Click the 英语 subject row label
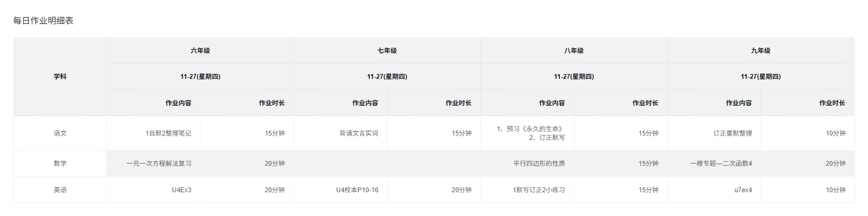The width and height of the screenshot is (868, 216). coord(60,190)
